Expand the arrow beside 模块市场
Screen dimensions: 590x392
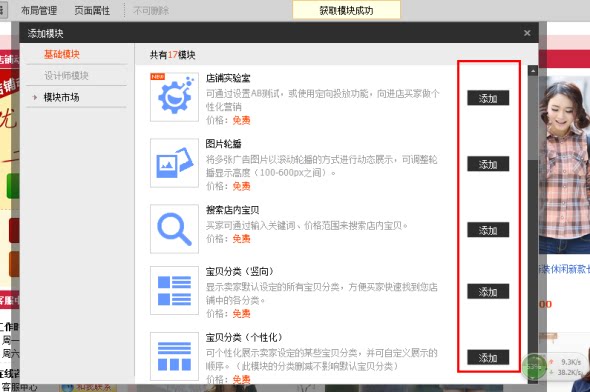tap(35, 97)
